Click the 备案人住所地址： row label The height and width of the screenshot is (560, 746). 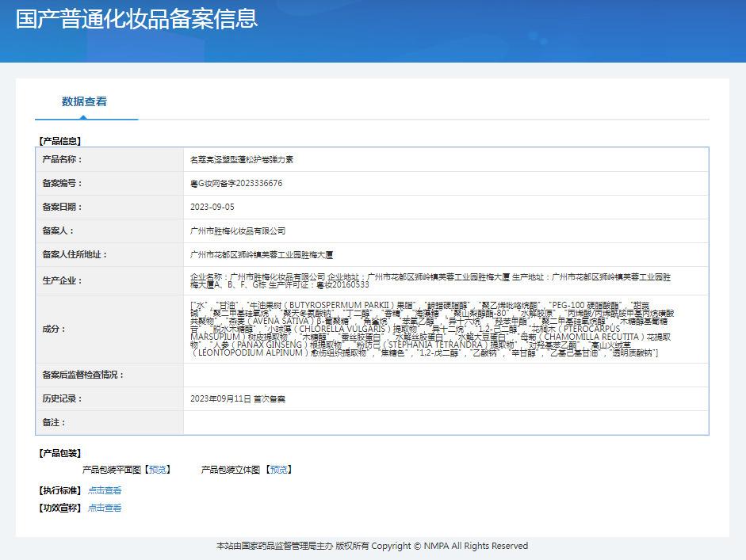(75, 254)
